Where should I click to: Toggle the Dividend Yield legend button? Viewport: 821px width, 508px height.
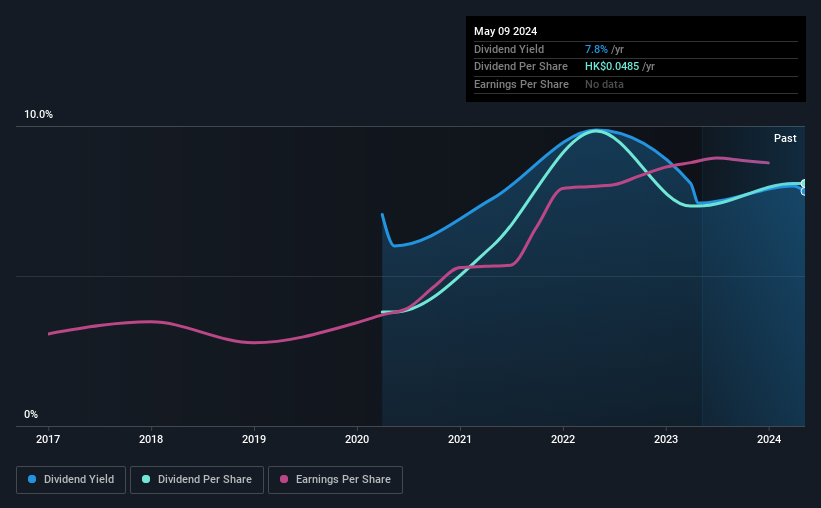71,480
